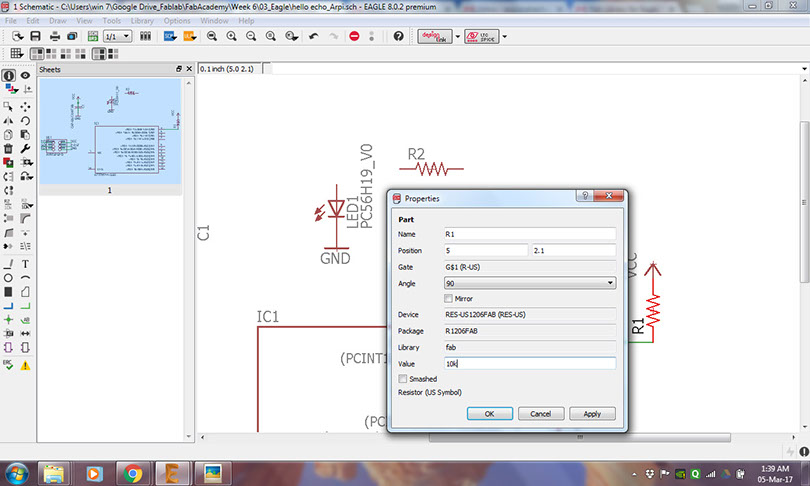Select the Copy tool

(x=8, y=135)
